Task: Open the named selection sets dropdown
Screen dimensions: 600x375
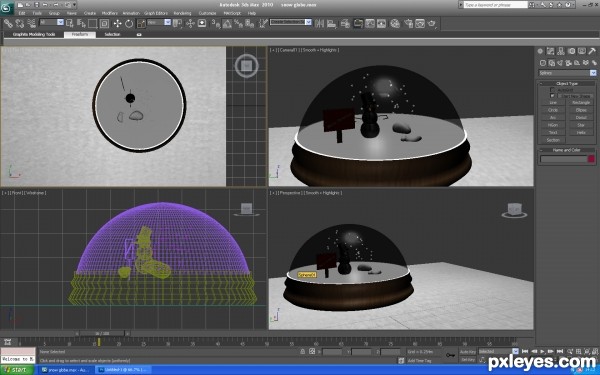Action: (308, 22)
